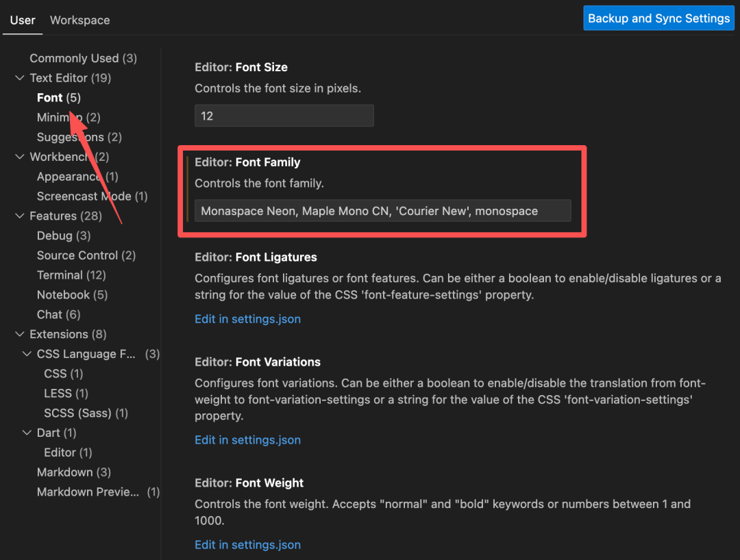The image size is (740, 560).
Task: Collapse the CSS Language Features group
Action: pos(27,354)
